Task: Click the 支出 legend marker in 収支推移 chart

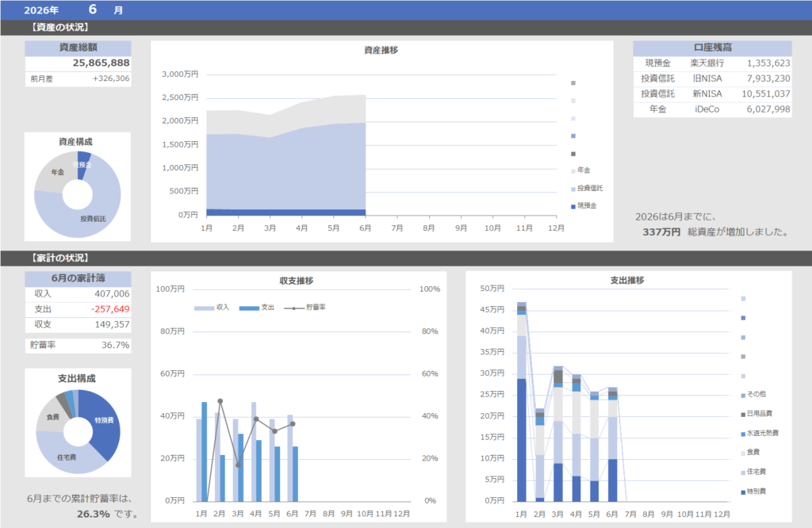Action: pyautogui.click(x=249, y=308)
